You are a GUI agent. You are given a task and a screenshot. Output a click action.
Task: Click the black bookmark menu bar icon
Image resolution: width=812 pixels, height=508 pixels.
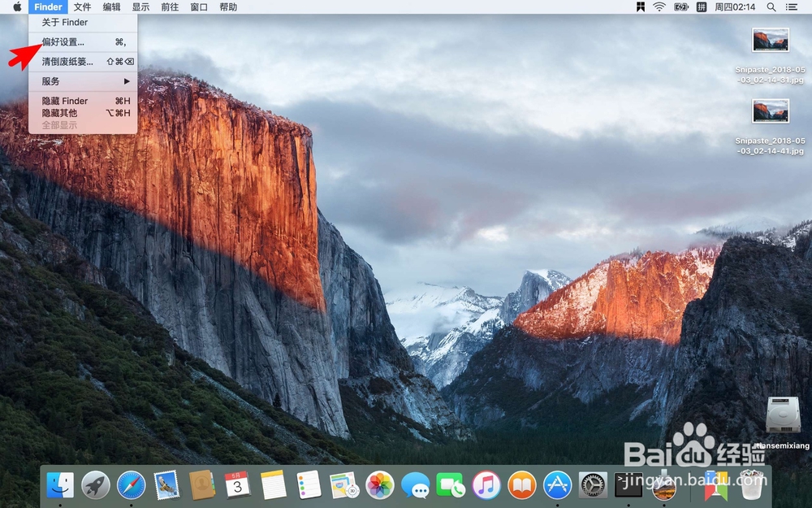[641, 7]
